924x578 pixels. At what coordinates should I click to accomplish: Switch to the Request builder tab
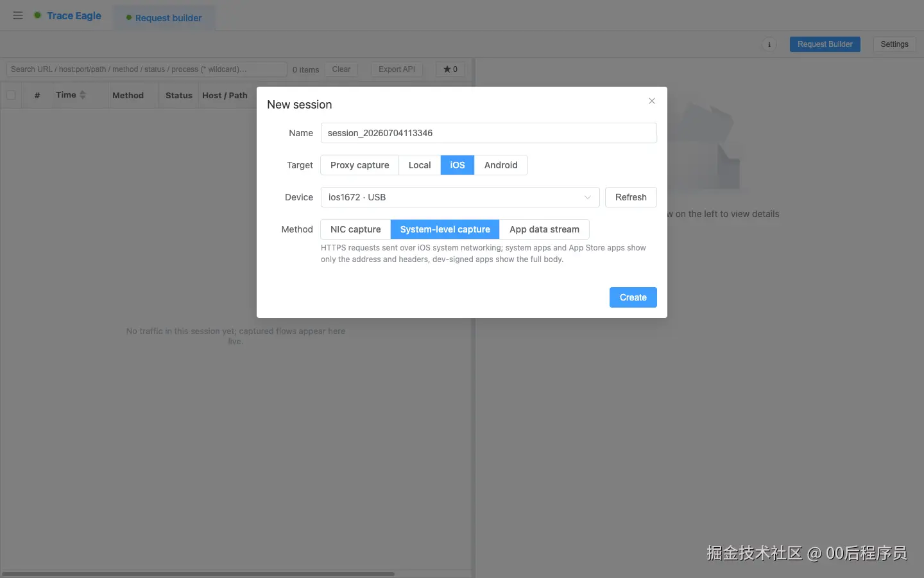tap(164, 18)
